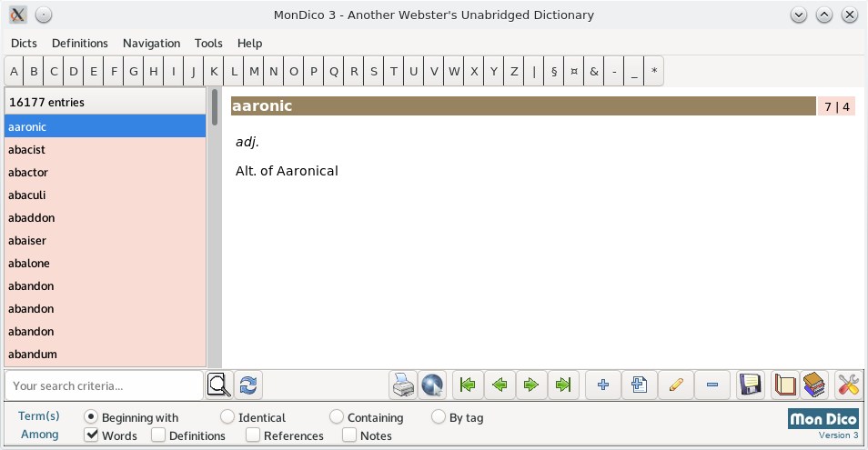
Task: Open the Help menu
Action: coord(249,43)
